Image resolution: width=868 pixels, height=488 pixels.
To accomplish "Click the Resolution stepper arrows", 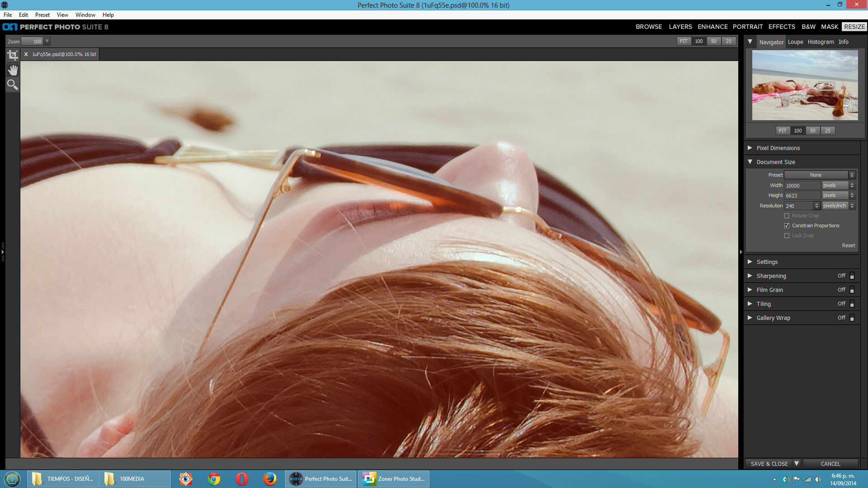I will [816, 206].
